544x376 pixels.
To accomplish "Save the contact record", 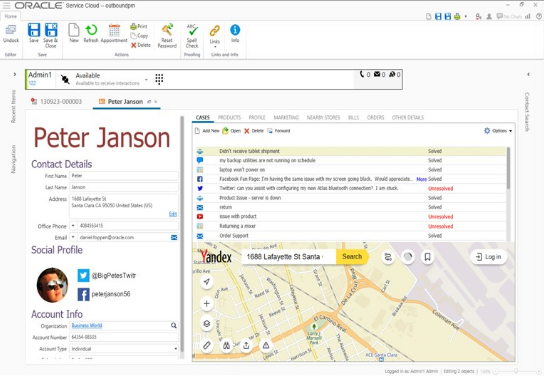I will tap(34, 33).
